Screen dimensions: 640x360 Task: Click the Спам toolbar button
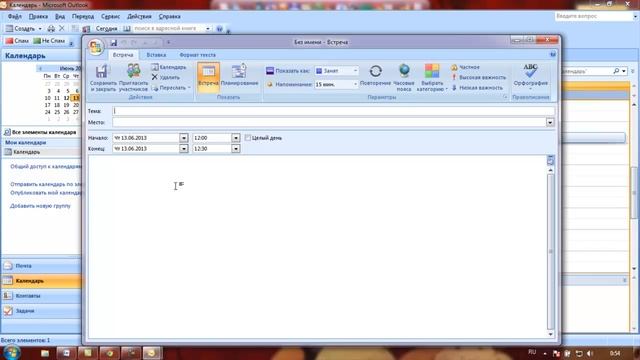click(x=17, y=41)
